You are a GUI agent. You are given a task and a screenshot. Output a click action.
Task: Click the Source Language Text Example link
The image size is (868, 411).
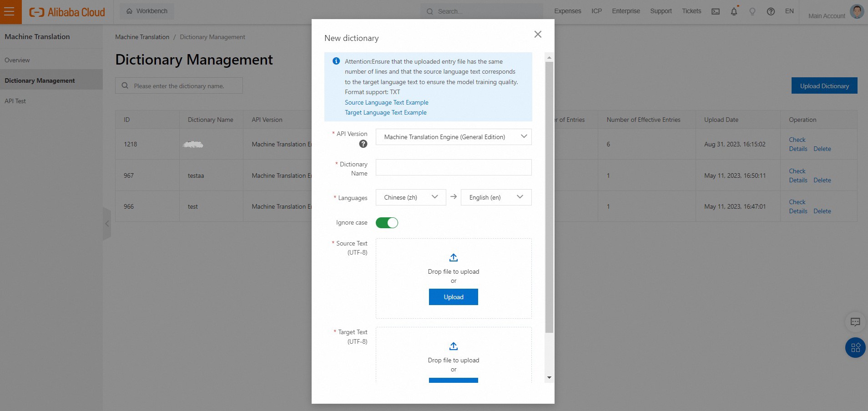386,102
